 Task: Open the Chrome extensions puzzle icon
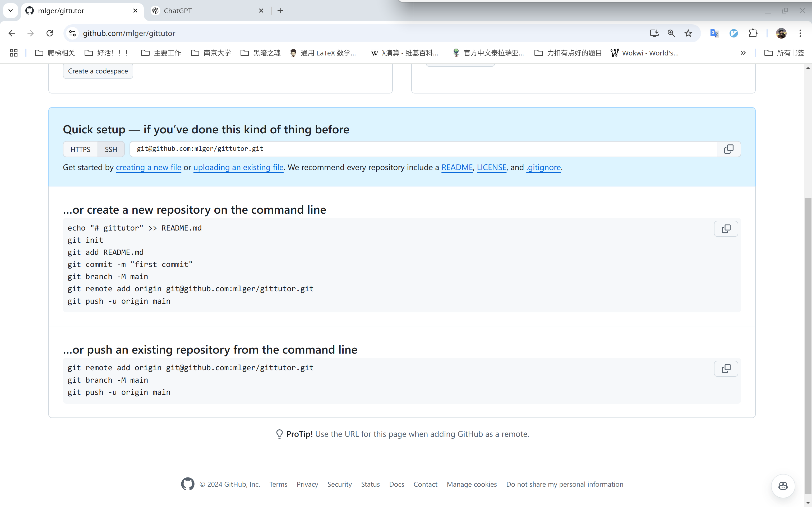(753, 33)
